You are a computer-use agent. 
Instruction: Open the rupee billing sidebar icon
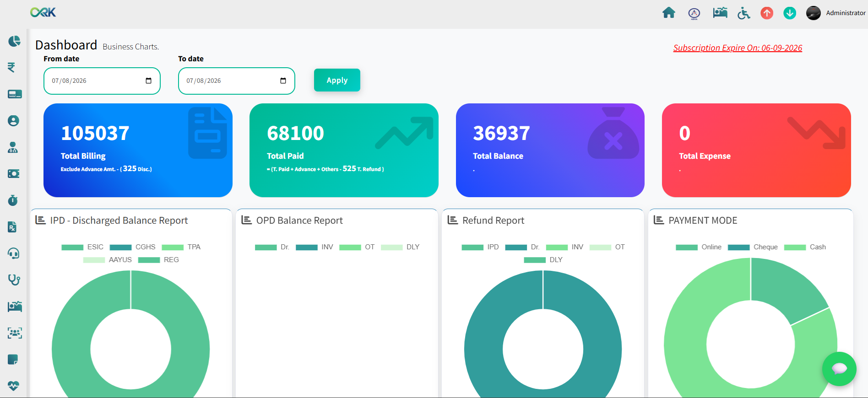point(11,68)
